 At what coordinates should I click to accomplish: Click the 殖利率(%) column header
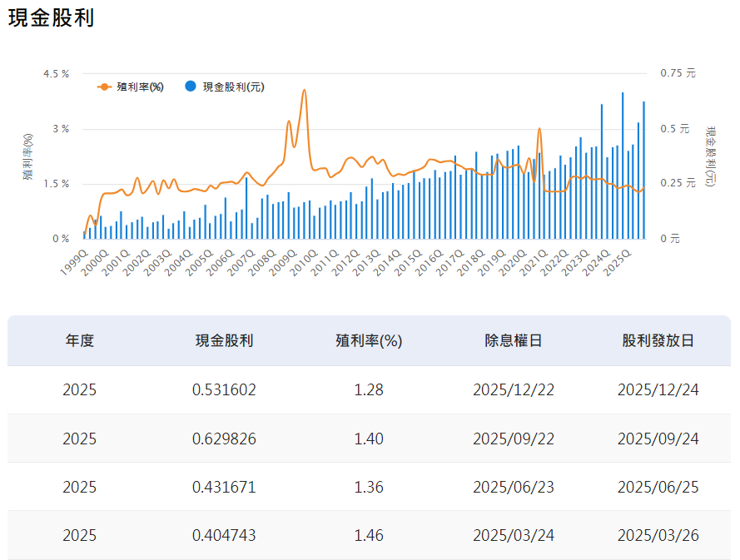tap(368, 341)
